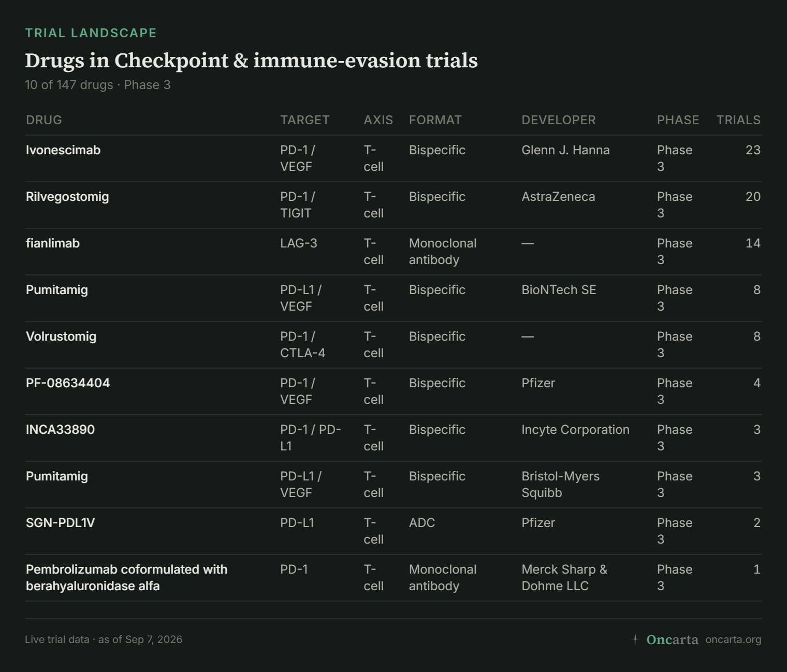Click the trial count 23
The image size is (787, 672).
click(753, 150)
